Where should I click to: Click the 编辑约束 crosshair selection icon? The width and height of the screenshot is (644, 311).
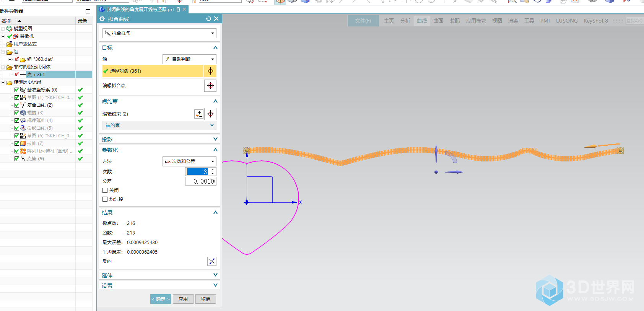click(210, 114)
